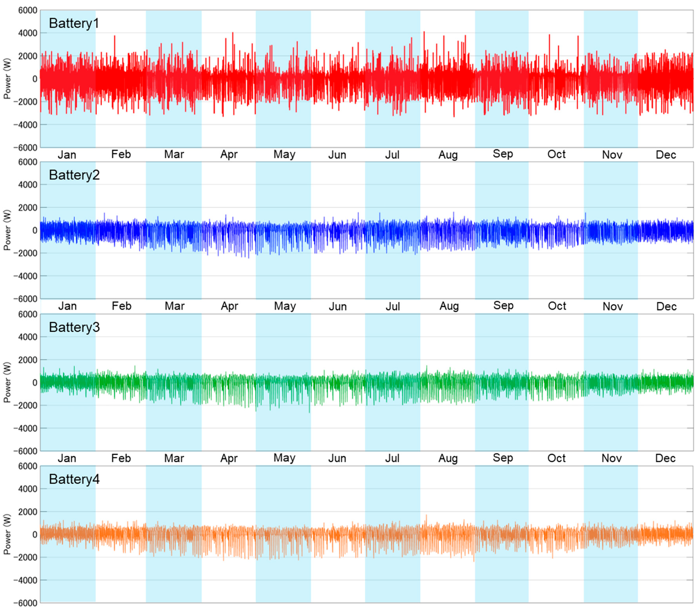This screenshot has height=613, width=700.
Task: Click the Battery2 chart title label
Action: (x=74, y=175)
